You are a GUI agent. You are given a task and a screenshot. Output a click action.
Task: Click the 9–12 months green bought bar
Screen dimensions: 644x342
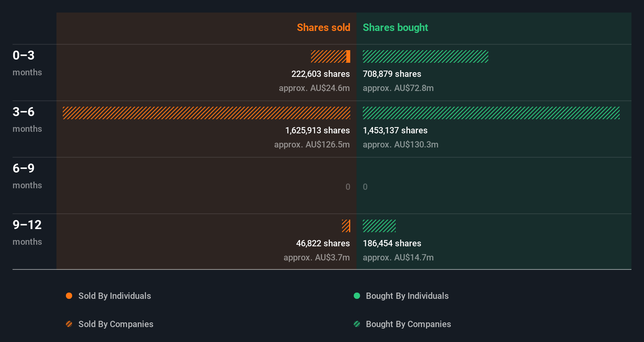379,226
